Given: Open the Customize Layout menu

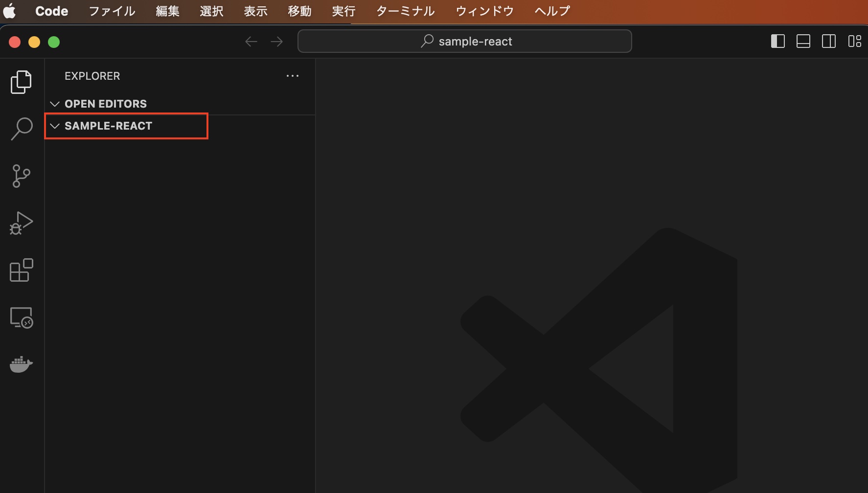Looking at the screenshot, I should click(855, 41).
